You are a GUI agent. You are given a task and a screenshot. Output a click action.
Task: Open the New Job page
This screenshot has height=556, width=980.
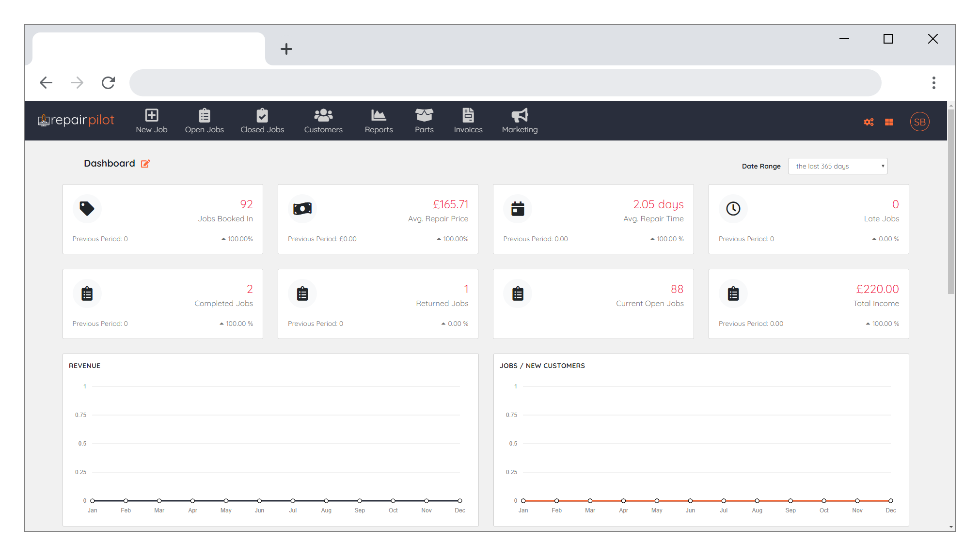click(151, 121)
